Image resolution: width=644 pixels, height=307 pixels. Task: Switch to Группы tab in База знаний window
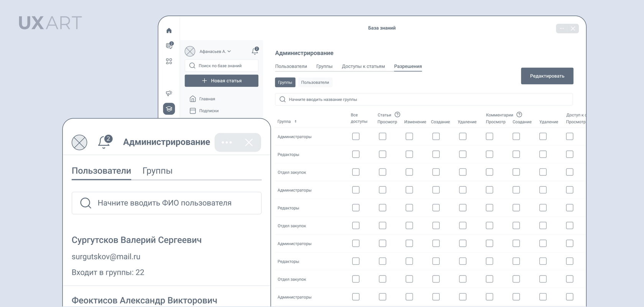(324, 66)
